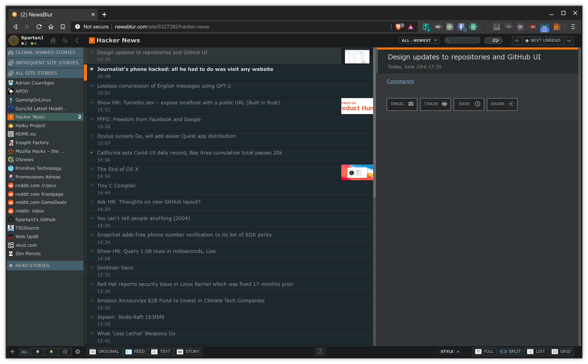Expand California Covid-19 story arrow
588x364 pixels.
pyautogui.click(x=92, y=153)
